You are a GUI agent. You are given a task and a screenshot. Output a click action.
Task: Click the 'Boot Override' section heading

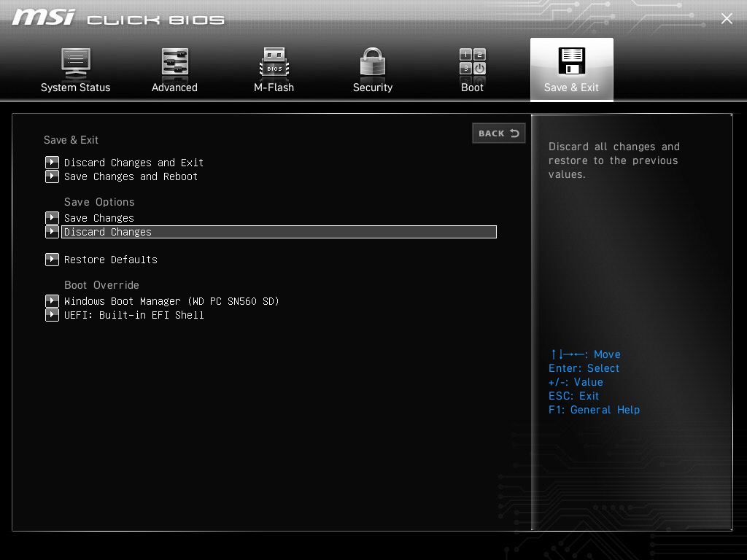coord(101,285)
